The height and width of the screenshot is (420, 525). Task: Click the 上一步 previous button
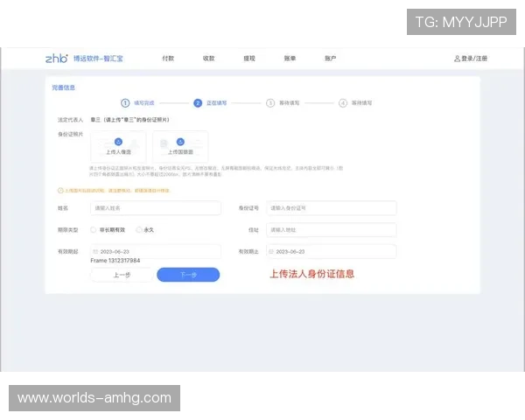tap(122, 275)
